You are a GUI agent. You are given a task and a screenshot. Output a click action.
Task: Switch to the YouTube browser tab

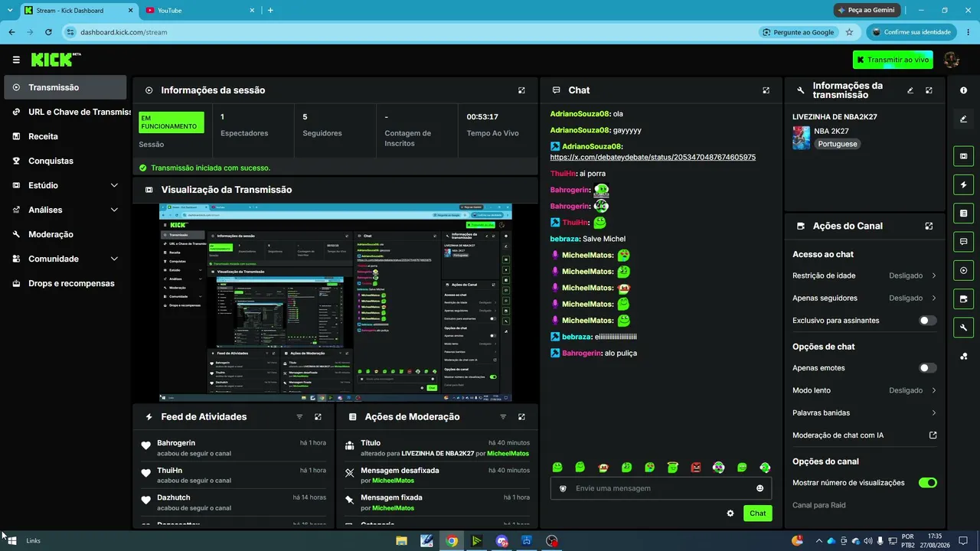click(x=199, y=10)
